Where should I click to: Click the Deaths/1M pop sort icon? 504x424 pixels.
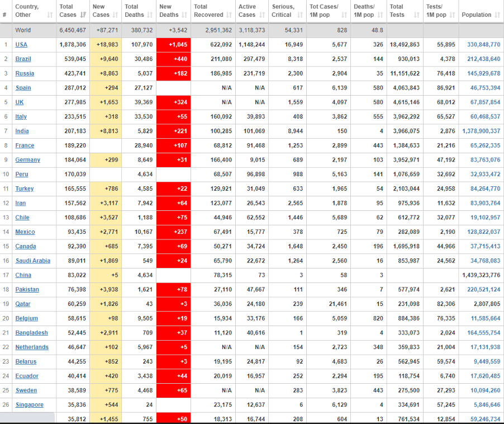pos(381,15)
